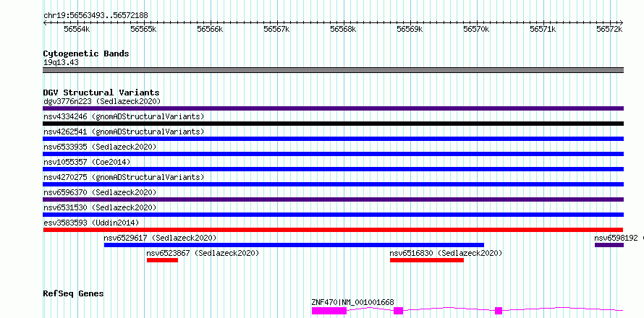Click the Cytogenetic Bands track title

(86, 53)
